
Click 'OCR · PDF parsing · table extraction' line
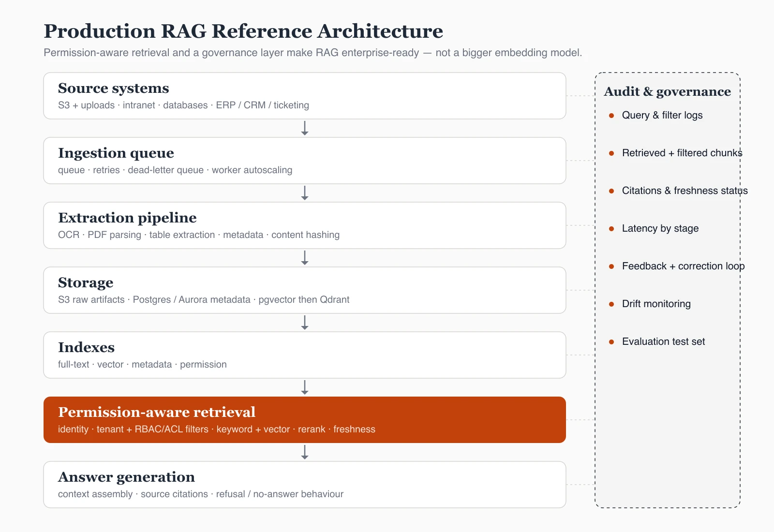199,235
